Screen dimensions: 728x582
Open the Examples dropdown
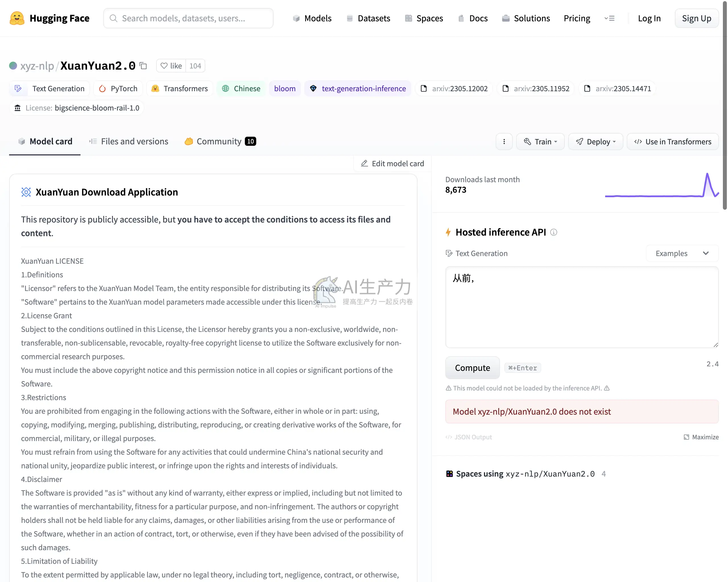[682, 253]
